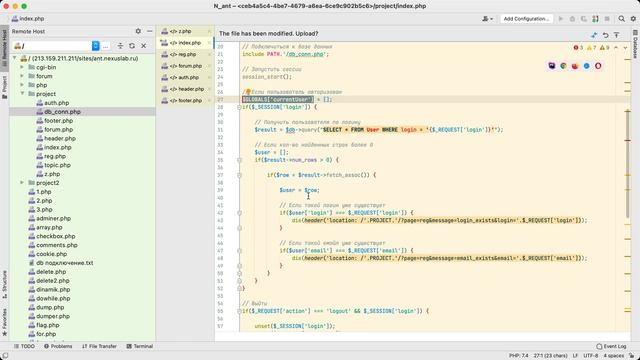
Task: Click the upload-to-top icon in notification bar
Action: [617, 35]
